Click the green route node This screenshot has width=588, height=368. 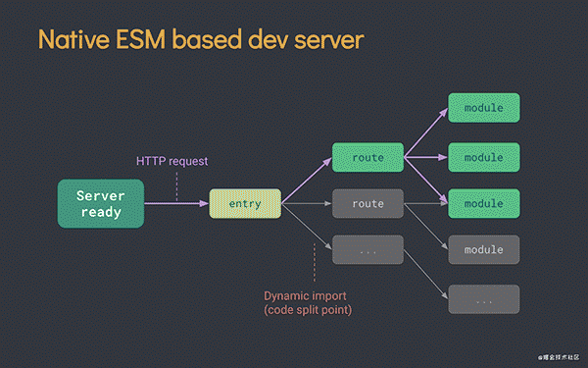pyautogui.click(x=367, y=157)
